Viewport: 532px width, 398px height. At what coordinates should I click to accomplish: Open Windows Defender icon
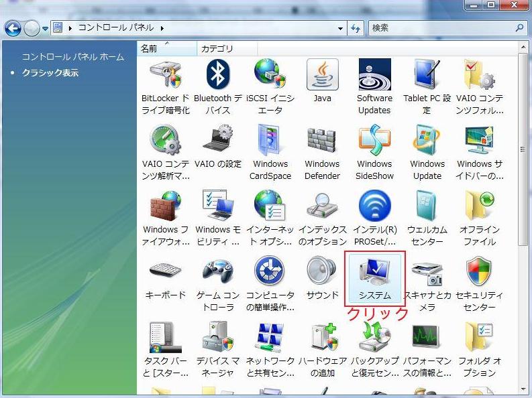click(322, 151)
